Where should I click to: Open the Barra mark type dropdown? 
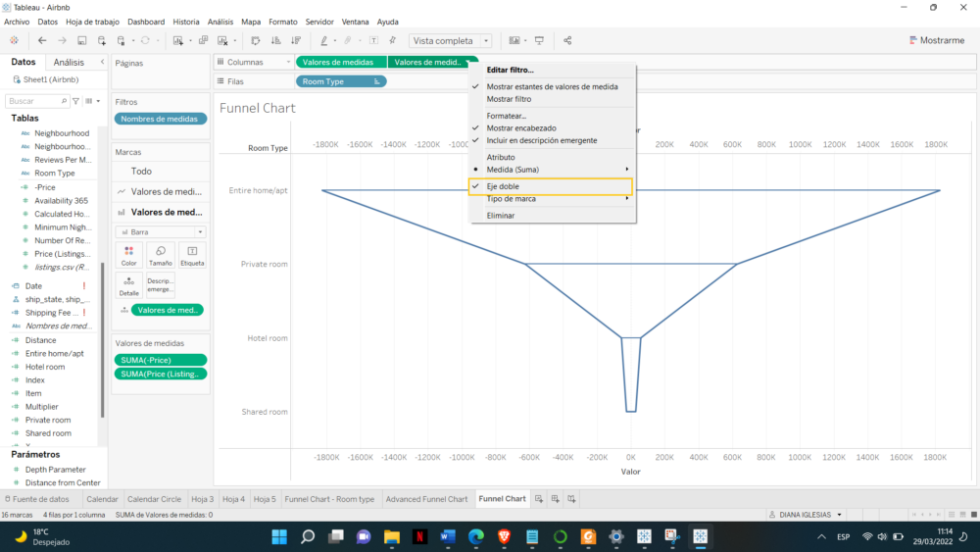(161, 232)
